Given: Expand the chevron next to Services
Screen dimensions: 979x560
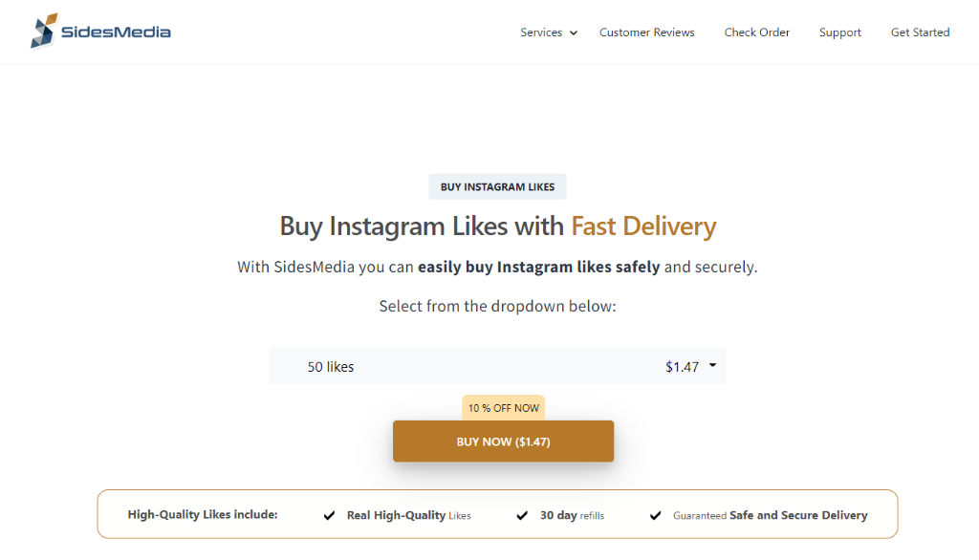Looking at the screenshot, I should click(x=574, y=33).
